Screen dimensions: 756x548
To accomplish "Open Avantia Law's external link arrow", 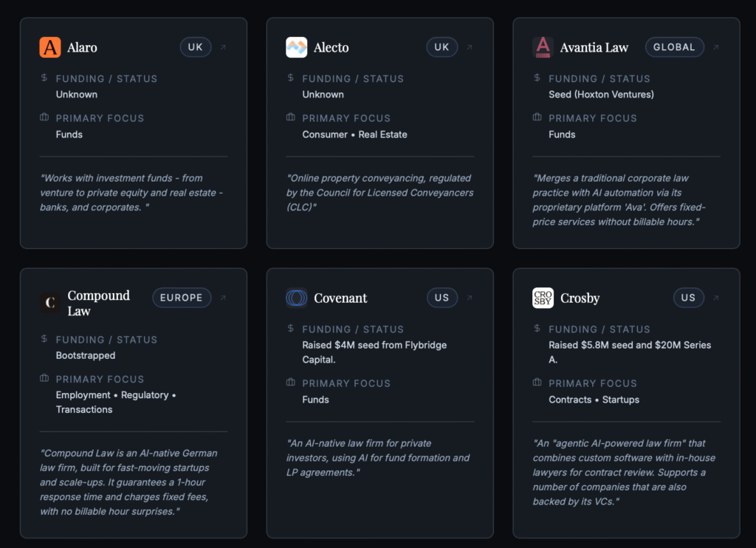I will (715, 47).
